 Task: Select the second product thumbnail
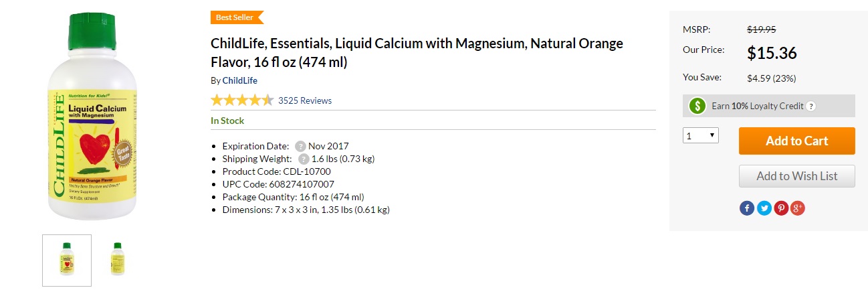tap(118, 260)
